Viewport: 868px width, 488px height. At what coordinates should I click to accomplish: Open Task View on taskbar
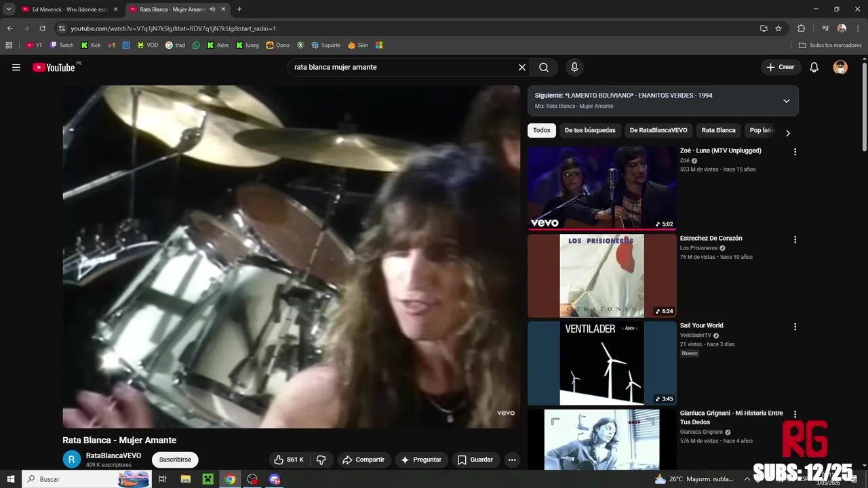pos(163,479)
